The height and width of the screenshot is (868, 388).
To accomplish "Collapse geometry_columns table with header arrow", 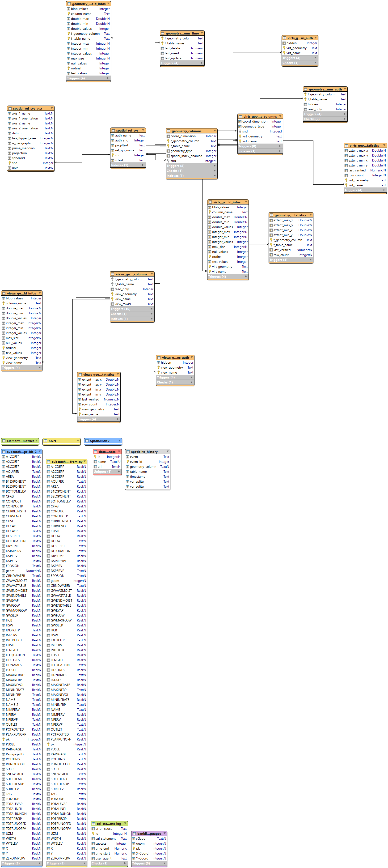I will (x=215, y=131).
